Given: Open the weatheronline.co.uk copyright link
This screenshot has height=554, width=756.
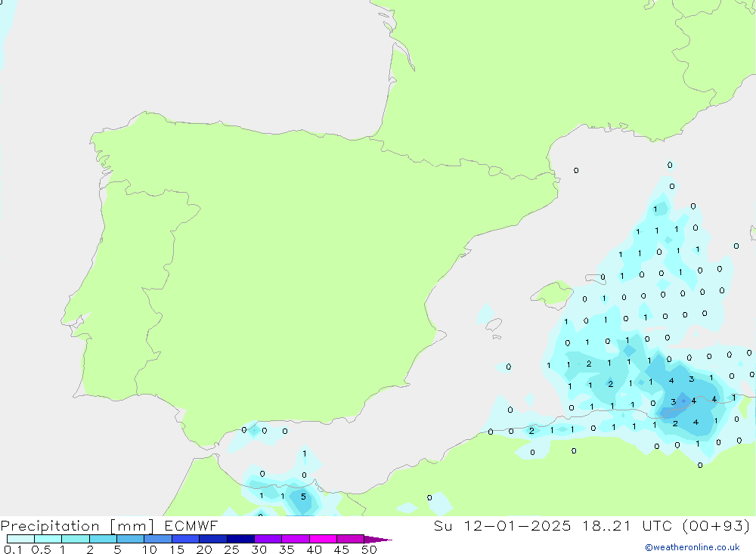Looking at the screenshot, I should (692, 547).
